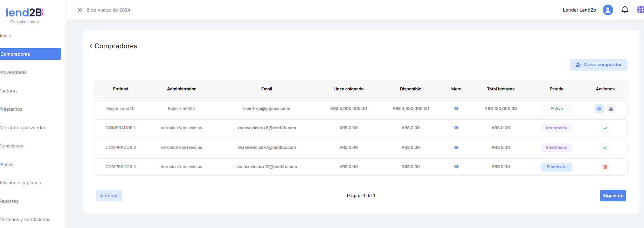Go back using chevron beside Compradores title
Screen dimensions: 644x228
91,46
